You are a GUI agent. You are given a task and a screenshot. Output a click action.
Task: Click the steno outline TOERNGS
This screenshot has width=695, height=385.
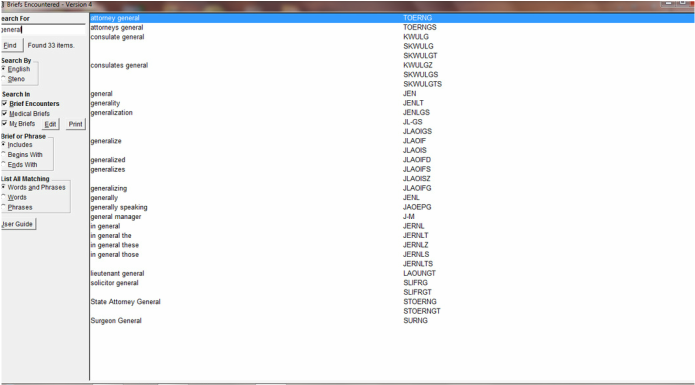pyautogui.click(x=419, y=27)
